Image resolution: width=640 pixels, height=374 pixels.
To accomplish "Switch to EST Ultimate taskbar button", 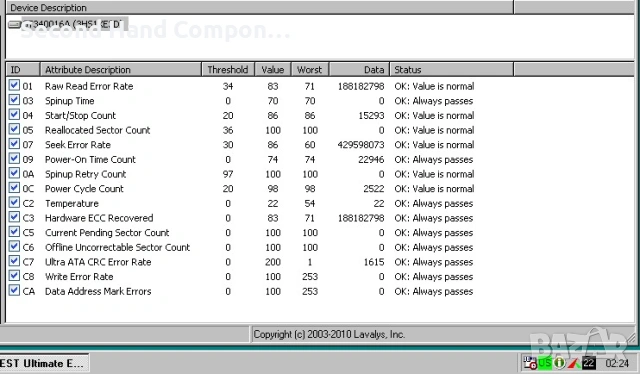I will click(x=44, y=363).
